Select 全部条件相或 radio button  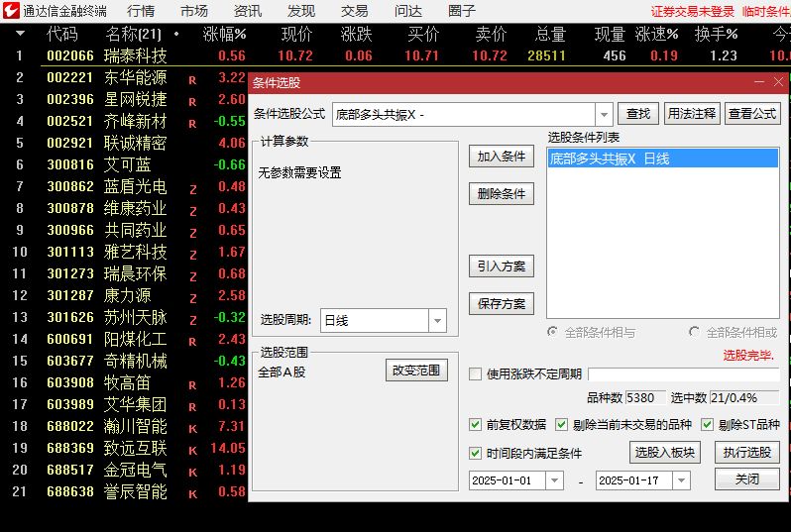click(694, 332)
